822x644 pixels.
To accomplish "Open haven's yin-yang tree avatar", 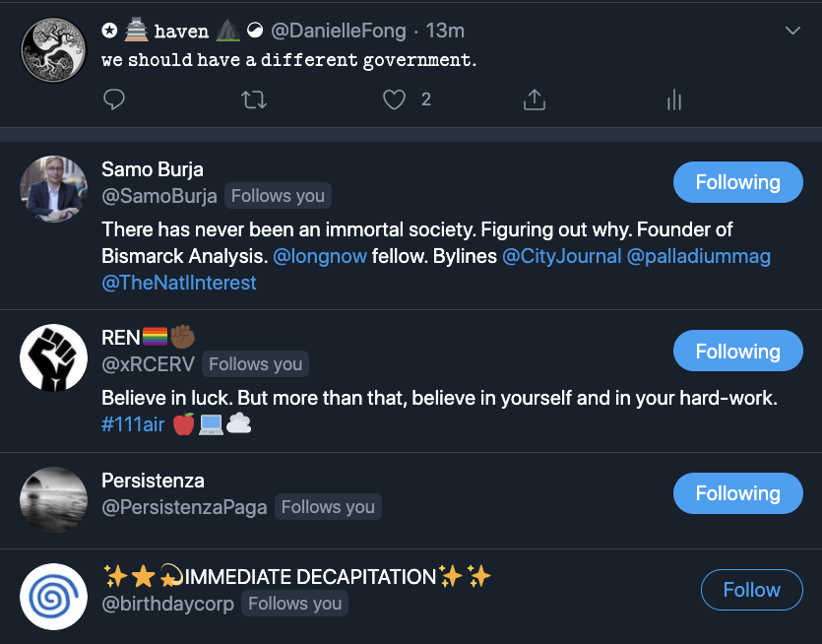I will [x=53, y=50].
